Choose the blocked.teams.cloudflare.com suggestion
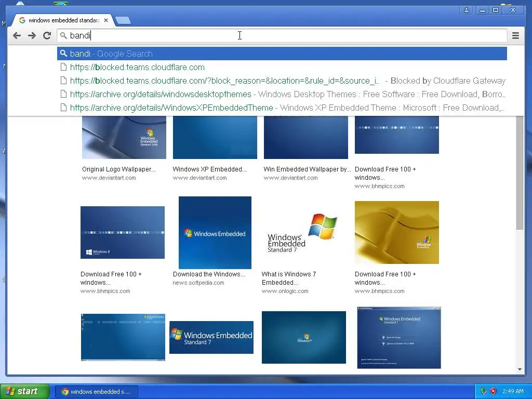Screen dimensions: 532x399 click(x=282, y=67)
